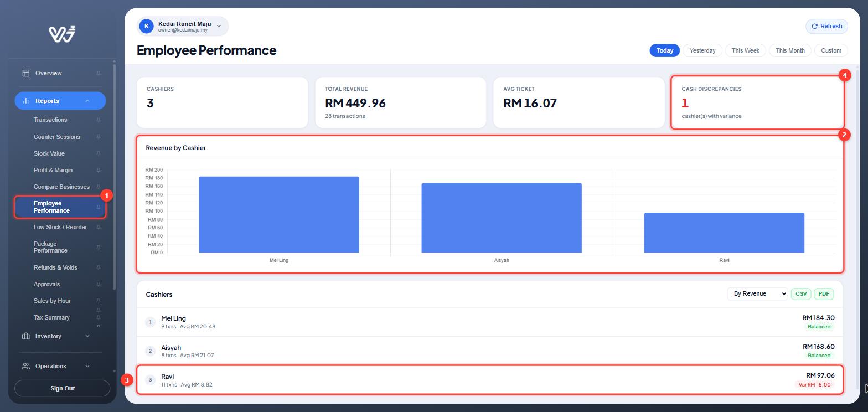Expand the Inventory section chevron
Screen dimensions: 868x412
click(x=87, y=336)
